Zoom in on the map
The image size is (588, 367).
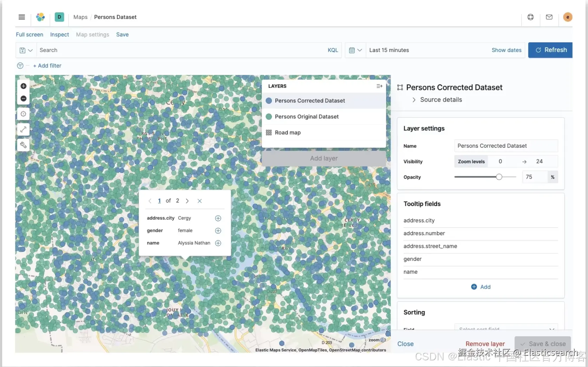[x=24, y=86]
